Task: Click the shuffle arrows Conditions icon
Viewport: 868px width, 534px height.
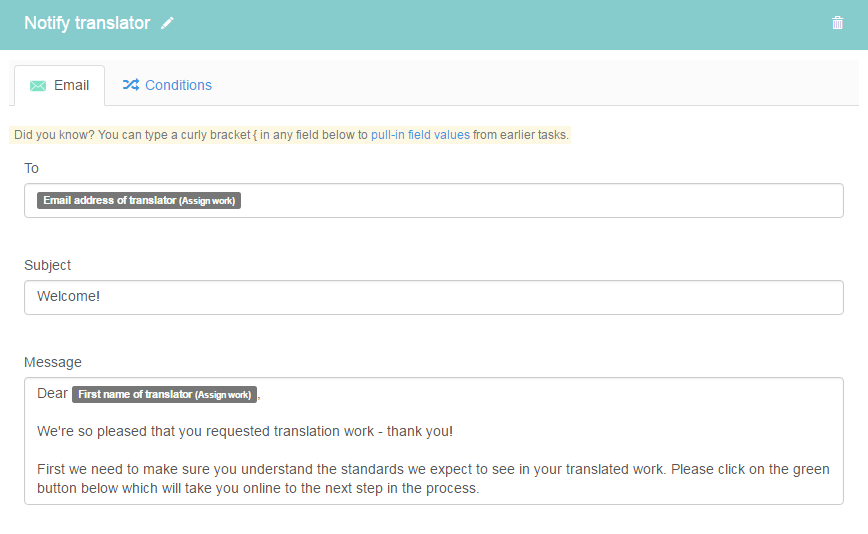Action: click(x=131, y=85)
